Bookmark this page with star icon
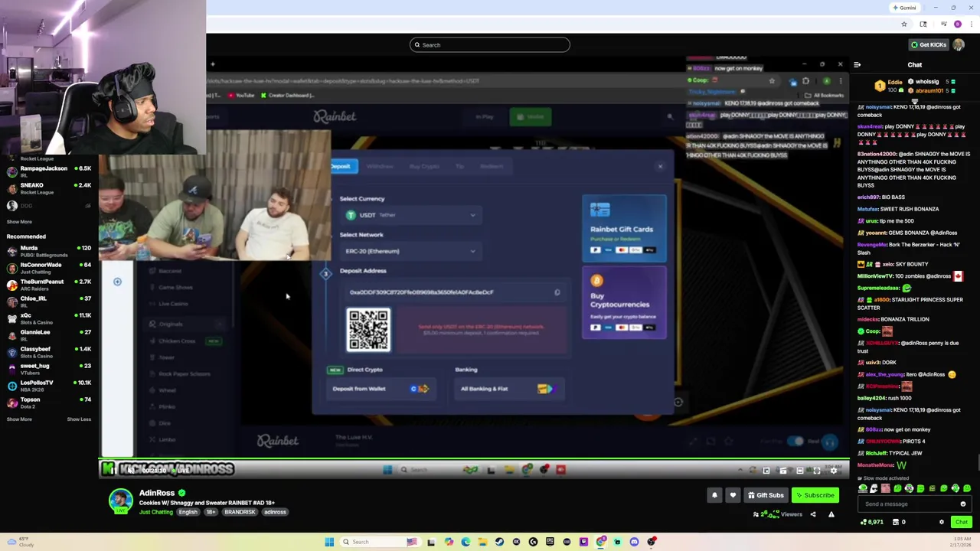 904,24
